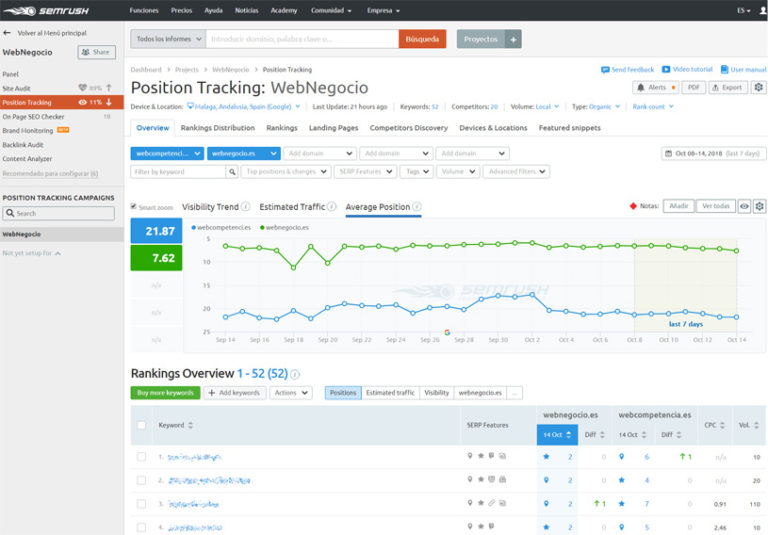Toggle the Smart zoom checkbox
This screenshot has height=535, width=768.
click(x=134, y=206)
